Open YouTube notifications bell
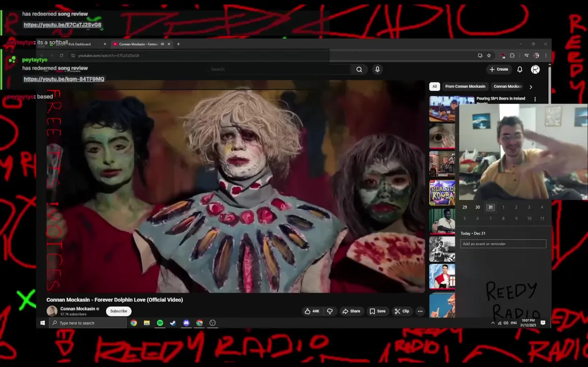 point(520,69)
